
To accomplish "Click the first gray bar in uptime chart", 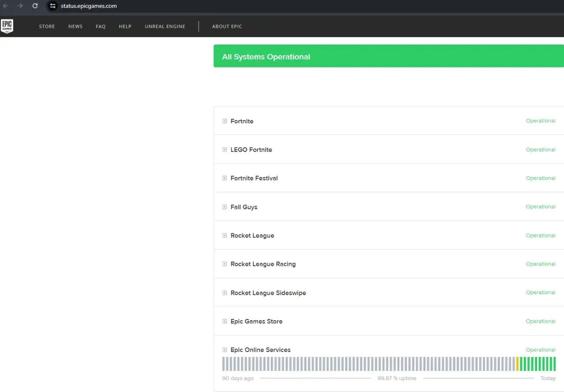I will [x=223, y=364].
